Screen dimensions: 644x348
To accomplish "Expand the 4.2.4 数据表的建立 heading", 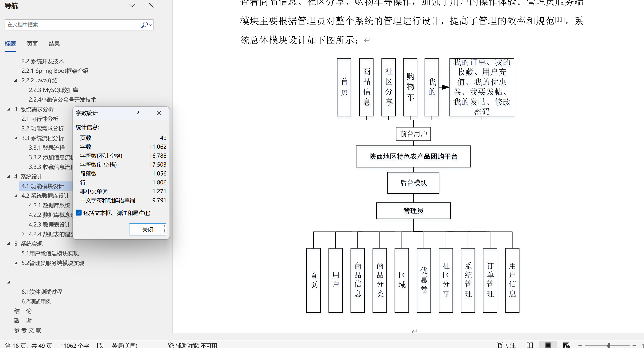I will coord(23,234).
